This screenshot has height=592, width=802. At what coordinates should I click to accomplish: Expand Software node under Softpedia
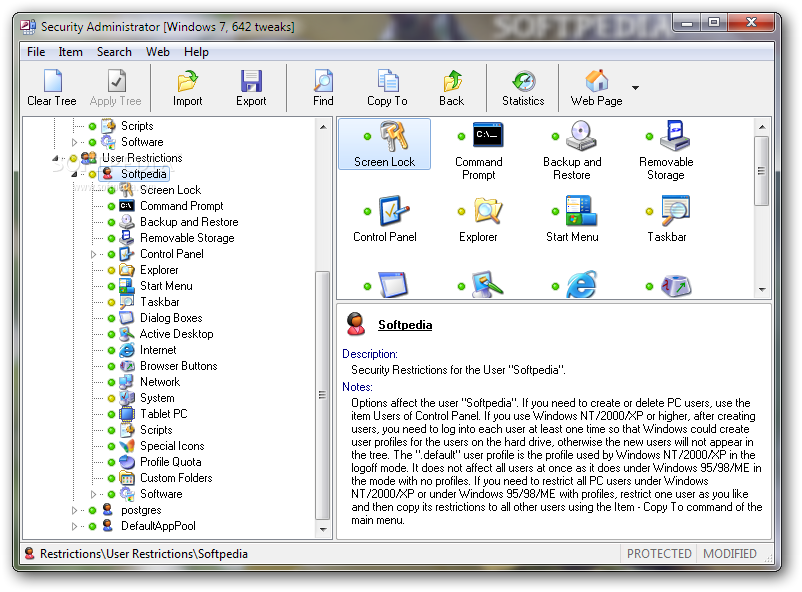pos(93,494)
